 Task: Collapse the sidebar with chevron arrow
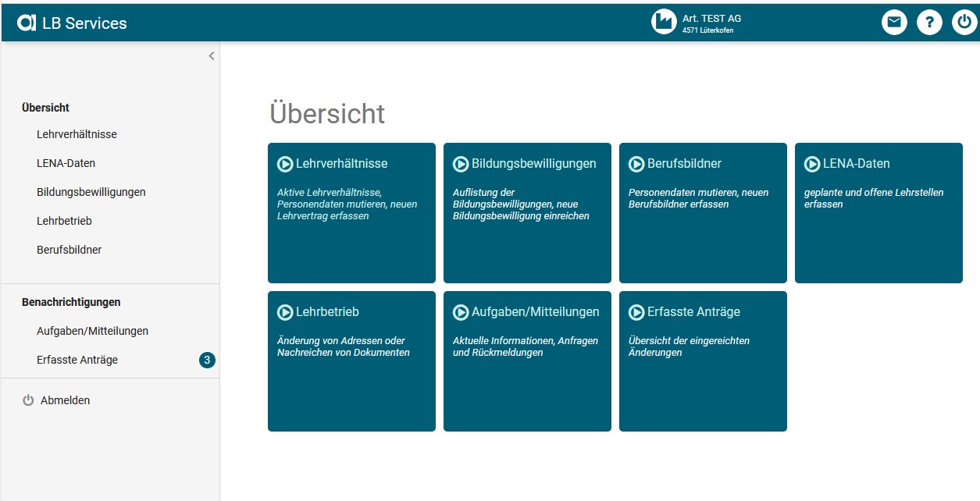211,56
